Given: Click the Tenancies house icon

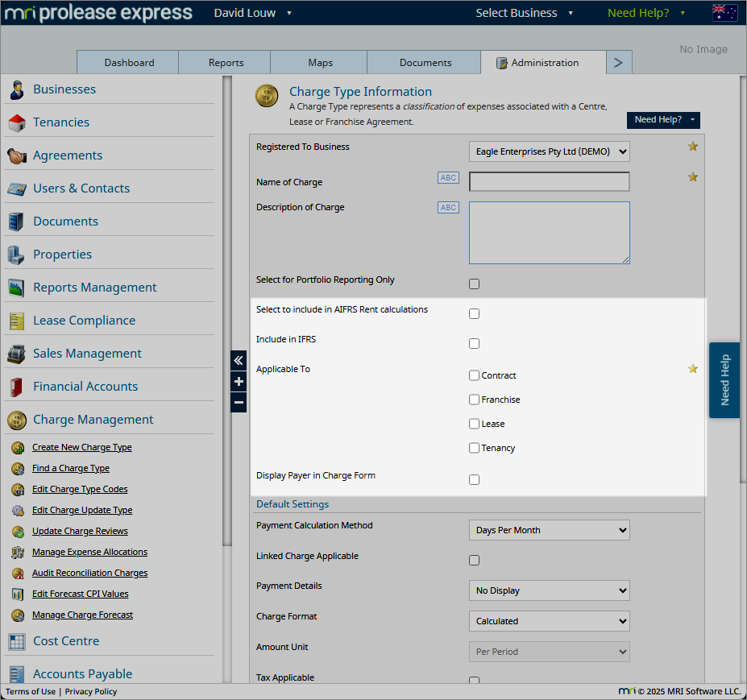Looking at the screenshot, I should pyautogui.click(x=17, y=122).
